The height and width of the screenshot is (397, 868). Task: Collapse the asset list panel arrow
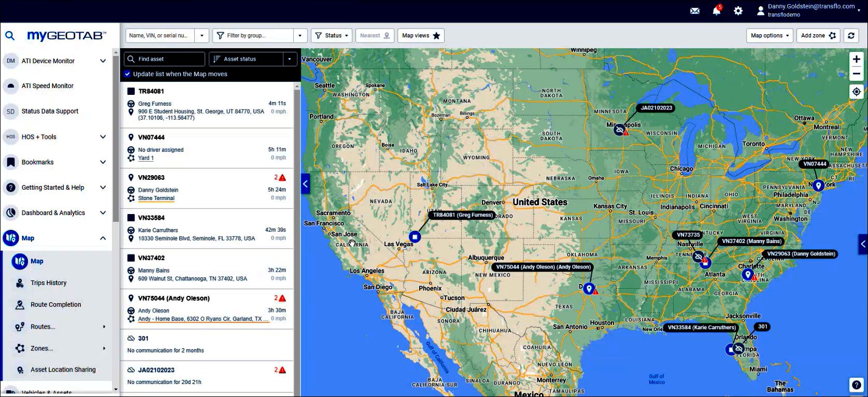(x=305, y=183)
